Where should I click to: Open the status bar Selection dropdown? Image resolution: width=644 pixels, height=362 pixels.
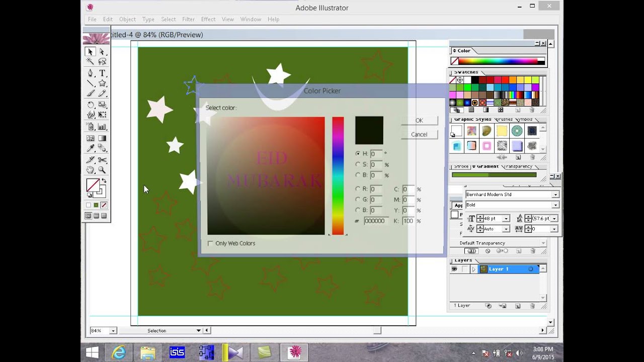click(199, 331)
